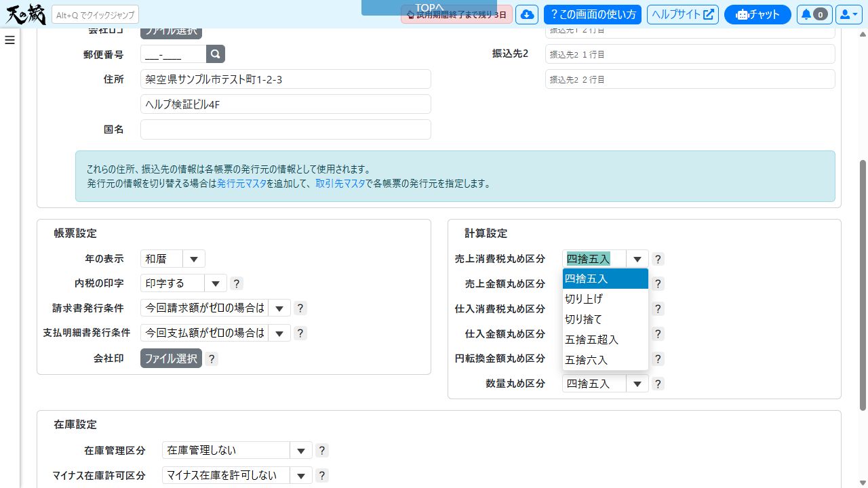This screenshot has height=488, width=868.
Task: Click the quick jump search box
Action: click(95, 14)
